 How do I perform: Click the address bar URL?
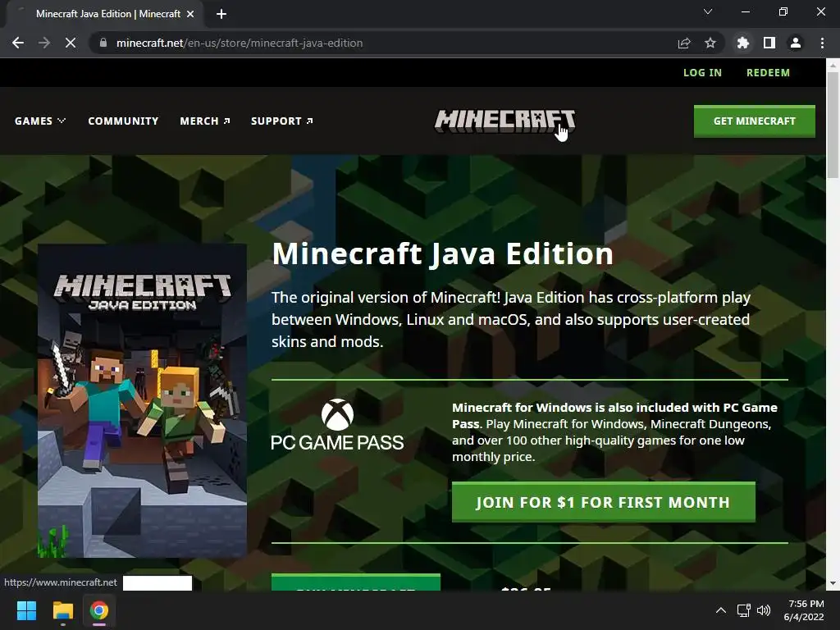[x=240, y=43]
